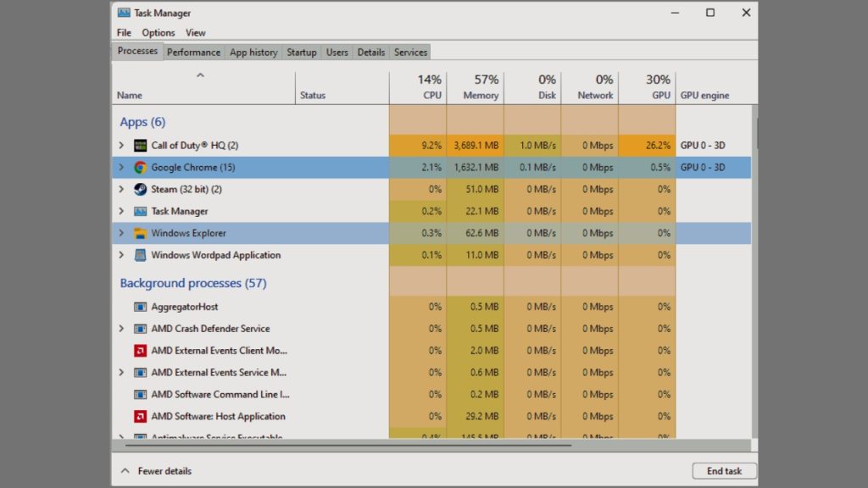Expand the AMD Crash Defender Service row

pos(121,329)
